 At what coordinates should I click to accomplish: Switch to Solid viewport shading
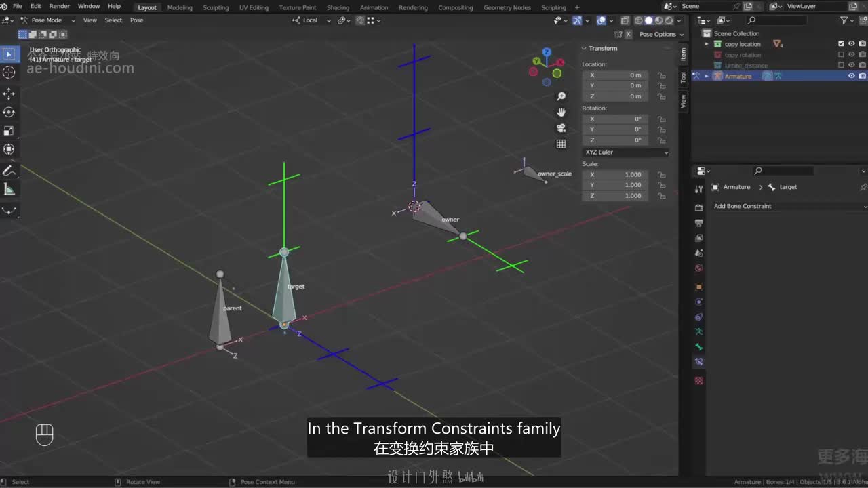tap(648, 20)
